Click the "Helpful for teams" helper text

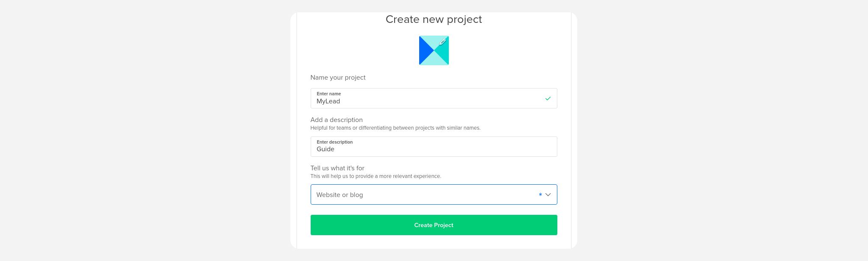click(x=395, y=128)
